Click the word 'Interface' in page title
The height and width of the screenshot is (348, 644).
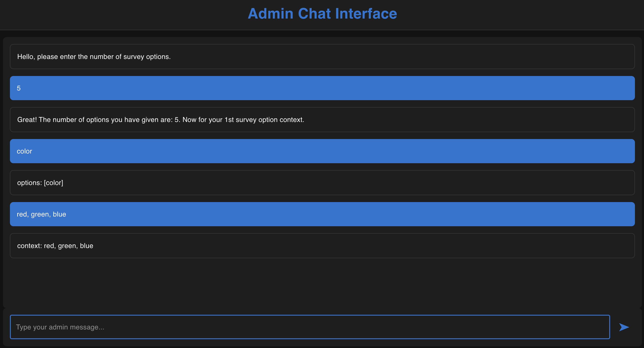click(x=366, y=14)
